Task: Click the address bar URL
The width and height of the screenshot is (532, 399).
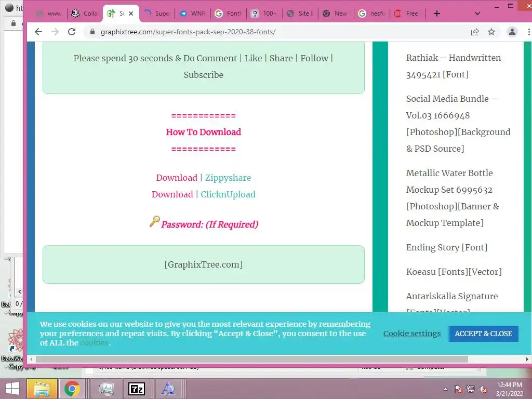Action: pos(188,32)
